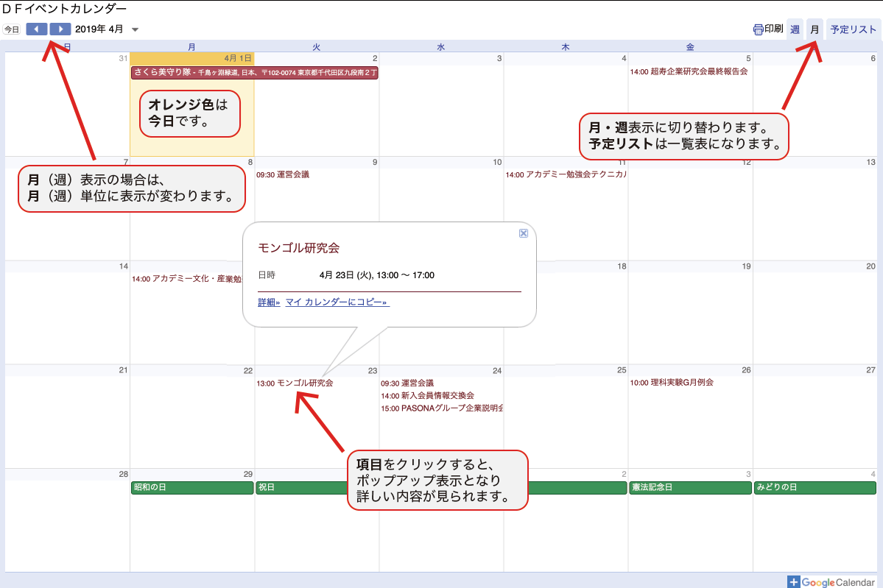This screenshot has width=883, height=588.
Task: Click the 金 weekday column header
Action: [690, 47]
